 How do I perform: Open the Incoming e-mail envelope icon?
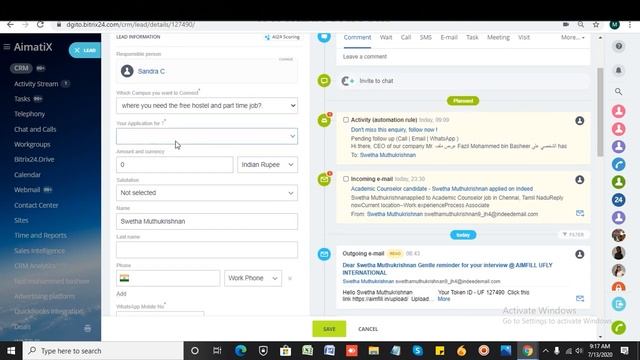tap(580, 213)
